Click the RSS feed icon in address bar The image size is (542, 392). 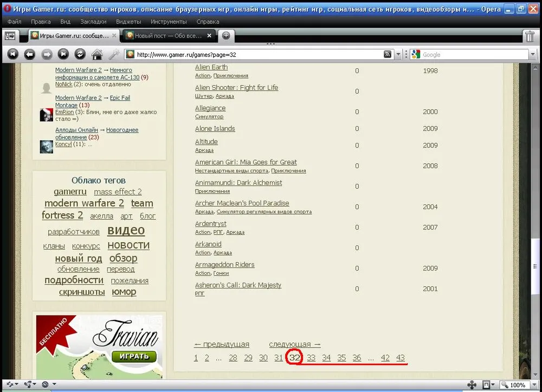(388, 55)
